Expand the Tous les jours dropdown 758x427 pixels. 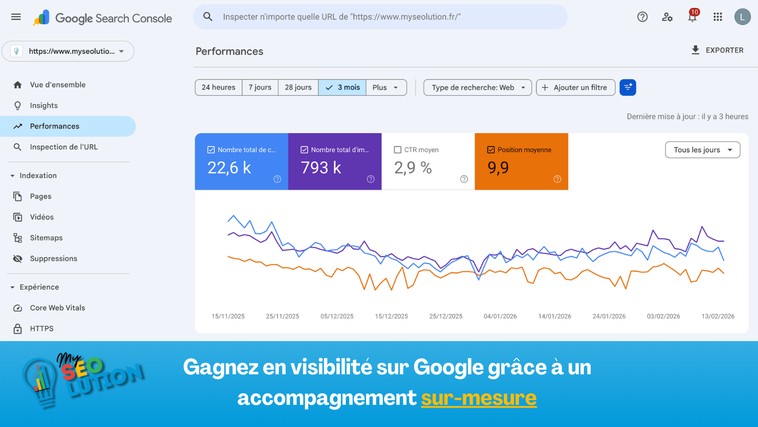click(x=702, y=150)
